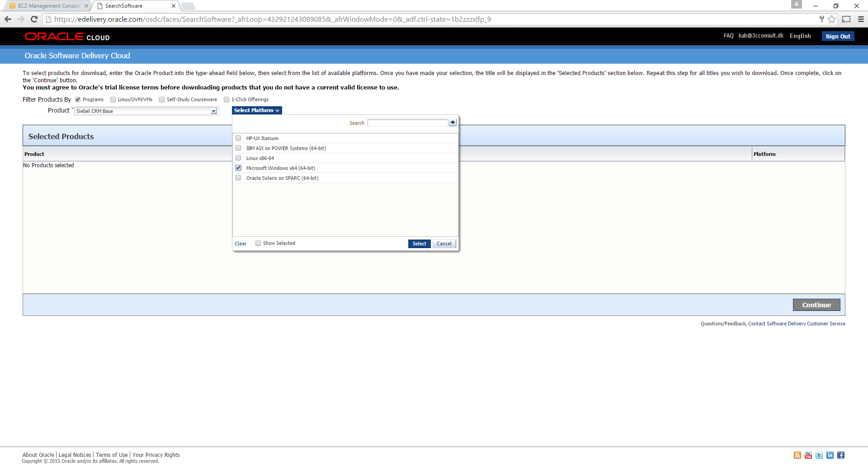Enable the 1-Click Offerings checkbox
Viewport: 868px width, 470px height.
226,99
